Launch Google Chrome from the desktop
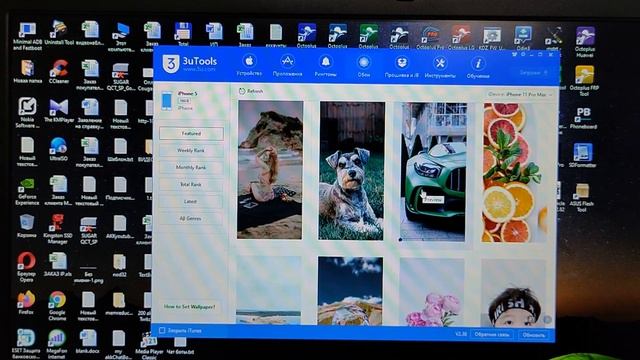 pyautogui.click(x=57, y=305)
